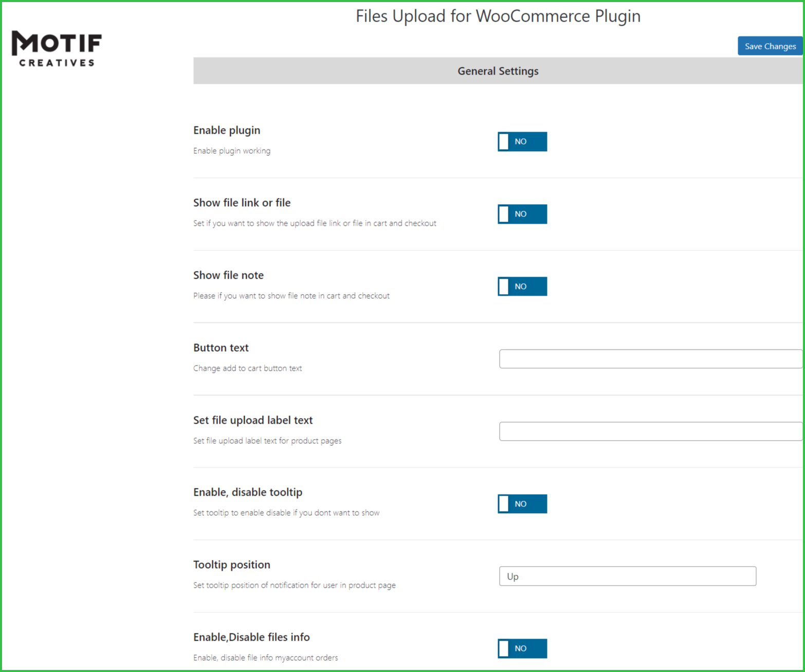Click the Save Changes button
This screenshot has height=672, width=805.
tap(770, 46)
